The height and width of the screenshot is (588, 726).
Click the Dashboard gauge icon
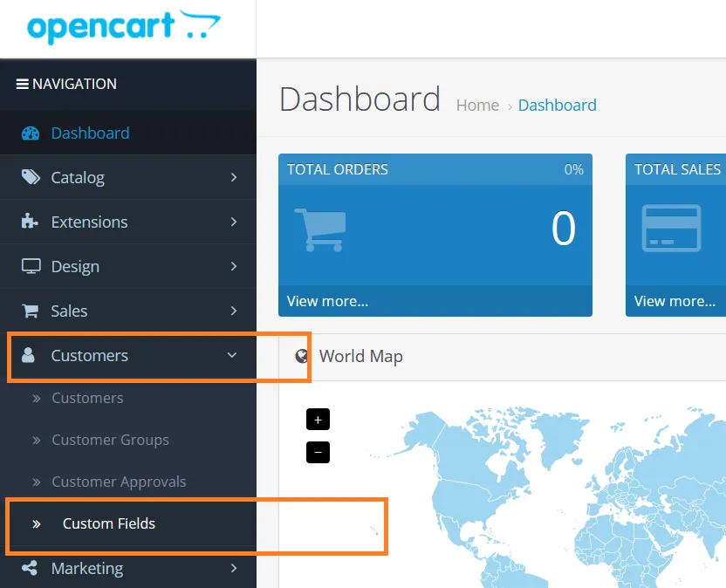click(31, 133)
